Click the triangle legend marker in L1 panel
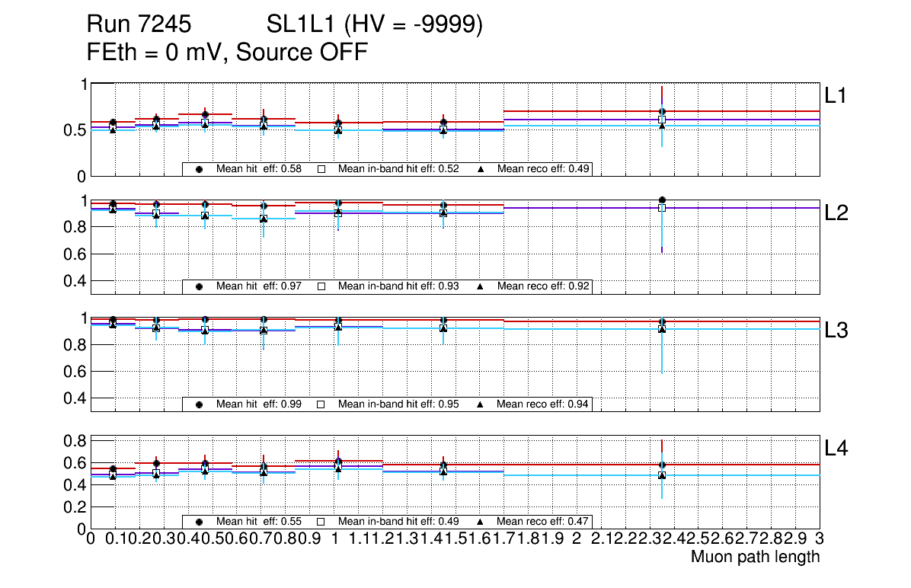This screenshot has width=911, height=588. point(481,169)
